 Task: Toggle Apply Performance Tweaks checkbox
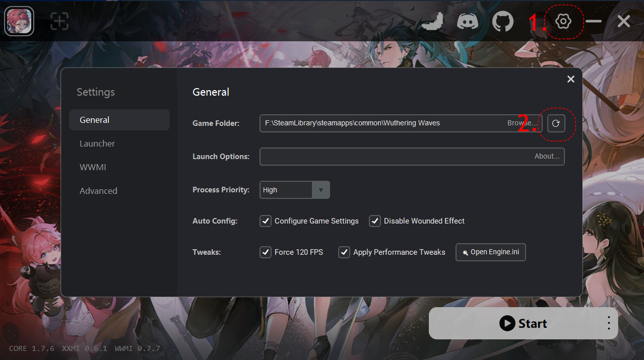tap(344, 252)
